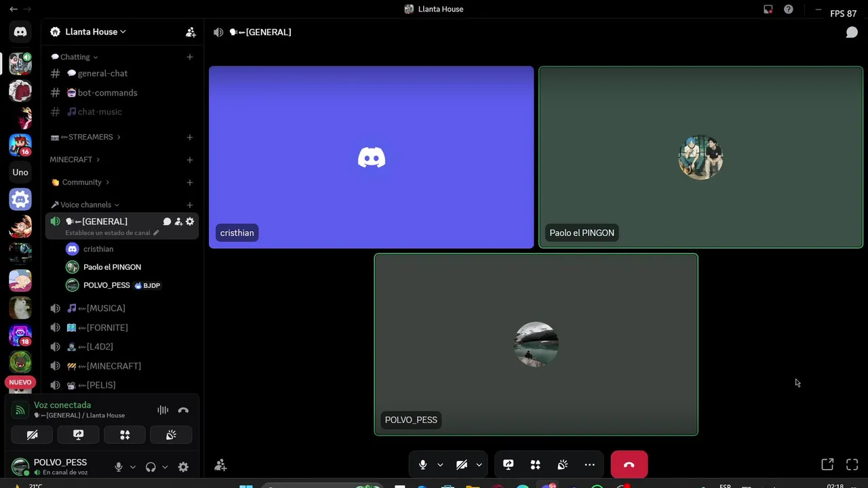This screenshot has width=868, height=488.
Task: Open chat bubble icon on GENERAL voice channel
Action: [x=167, y=222]
